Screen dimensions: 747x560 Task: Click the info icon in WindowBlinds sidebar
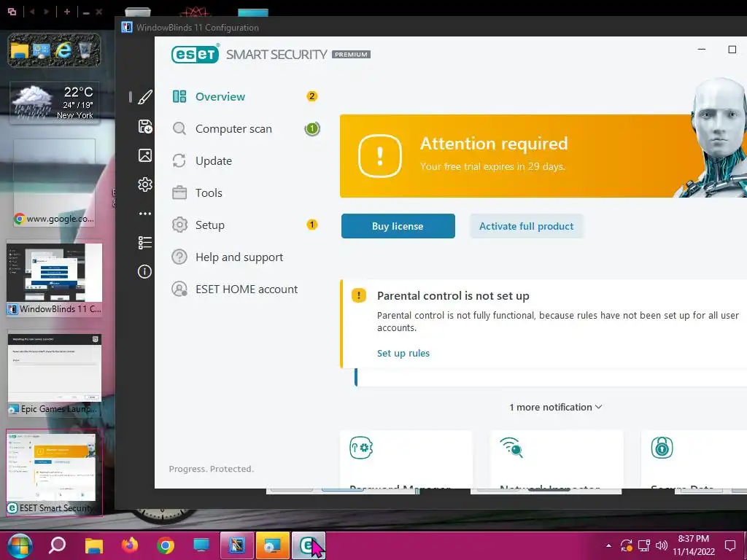coord(145,271)
